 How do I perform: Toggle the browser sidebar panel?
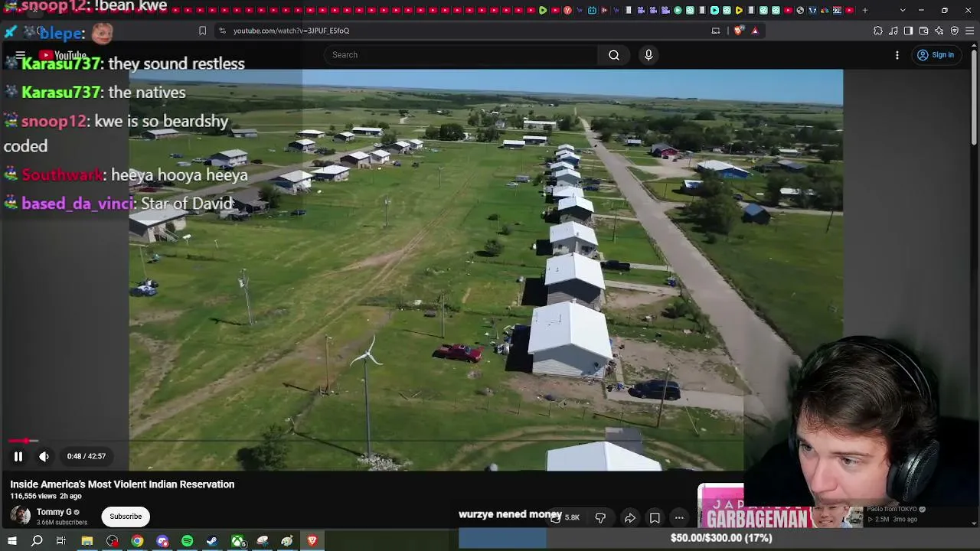tap(908, 31)
